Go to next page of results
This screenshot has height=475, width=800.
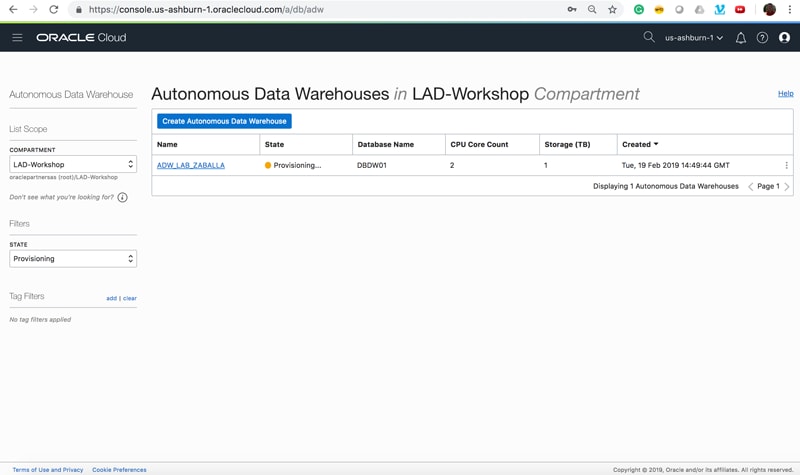pyautogui.click(x=787, y=186)
